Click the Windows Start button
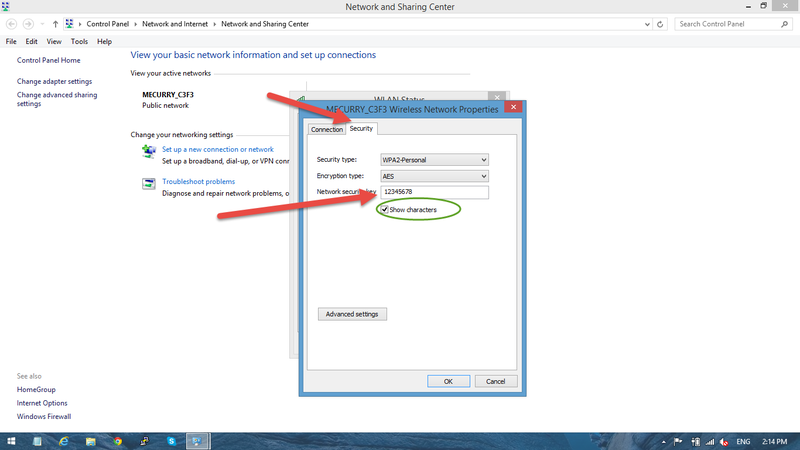This screenshot has width=800, height=450. pyautogui.click(x=10, y=440)
